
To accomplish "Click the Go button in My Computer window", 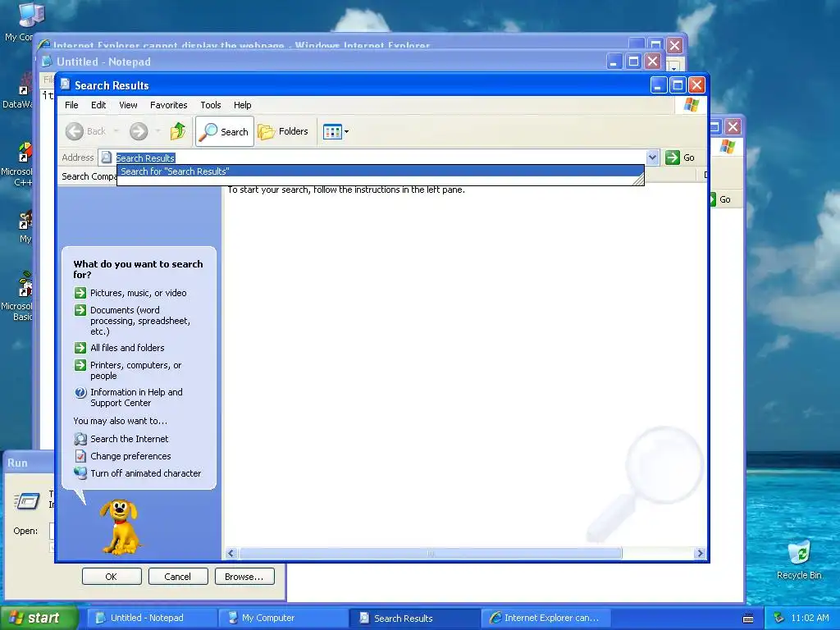I will 720,199.
